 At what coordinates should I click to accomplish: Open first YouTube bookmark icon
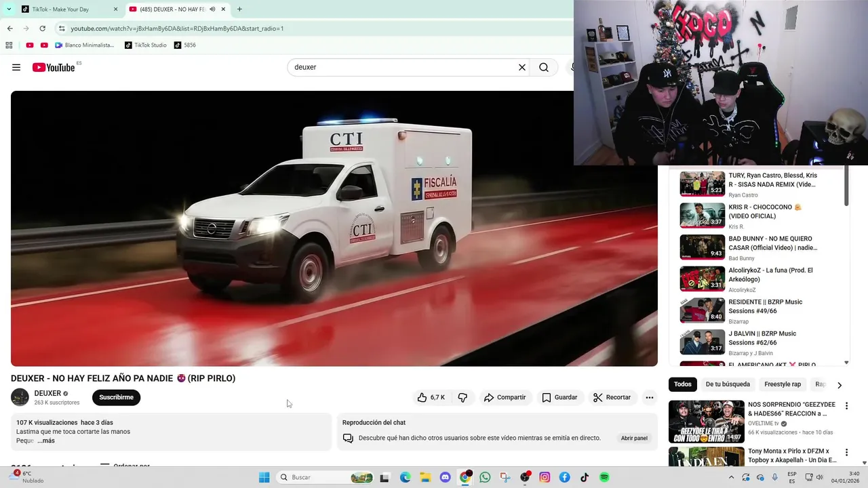coord(29,45)
